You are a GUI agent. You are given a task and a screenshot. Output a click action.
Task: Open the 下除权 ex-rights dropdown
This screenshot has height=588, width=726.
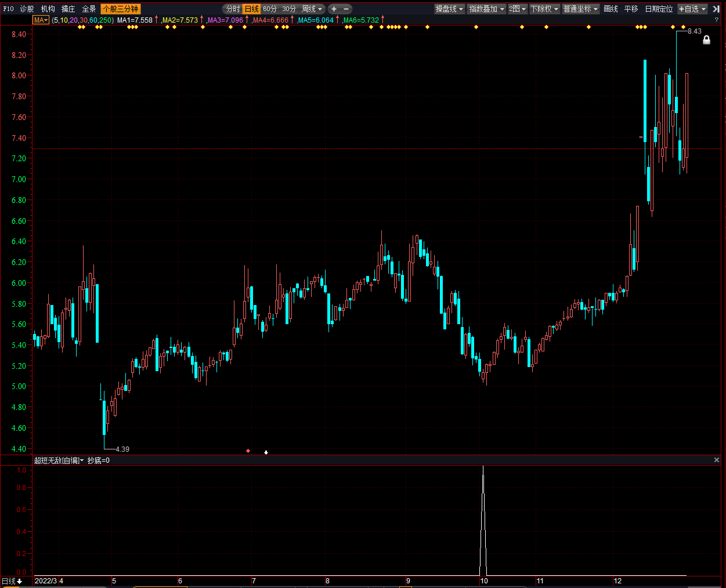(x=545, y=9)
